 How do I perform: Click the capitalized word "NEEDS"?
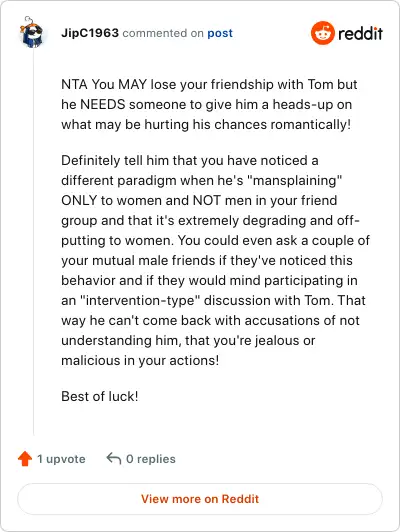point(103,104)
